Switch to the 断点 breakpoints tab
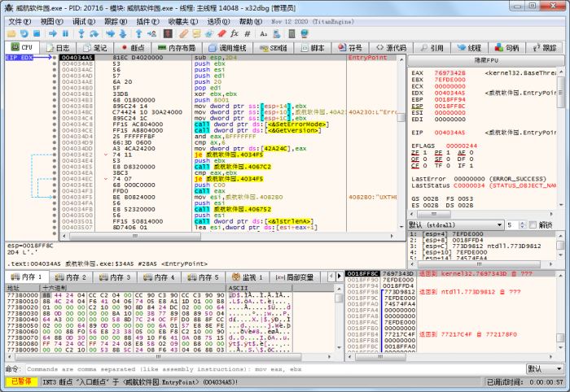This screenshot has height=392, width=570. (x=133, y=48)
